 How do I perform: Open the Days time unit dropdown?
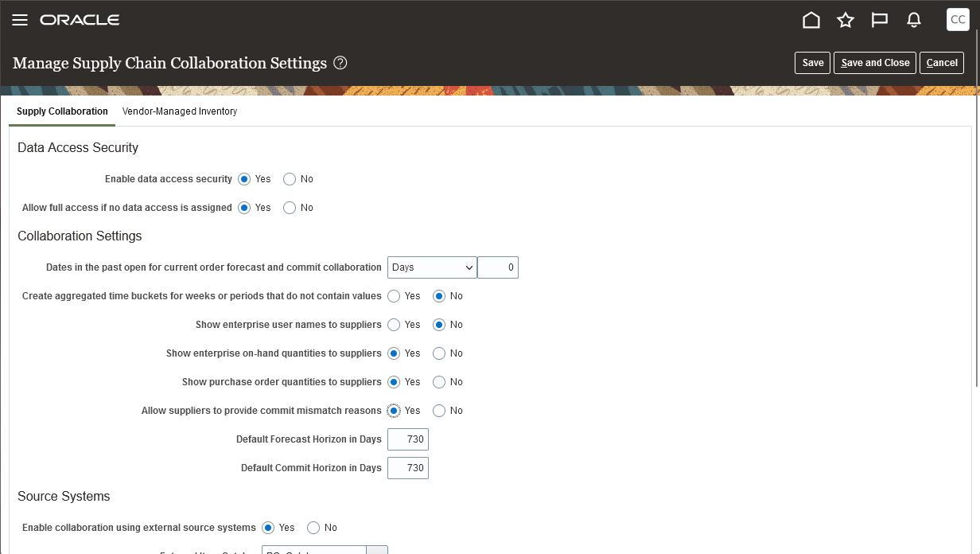click(x=432, y=267)
